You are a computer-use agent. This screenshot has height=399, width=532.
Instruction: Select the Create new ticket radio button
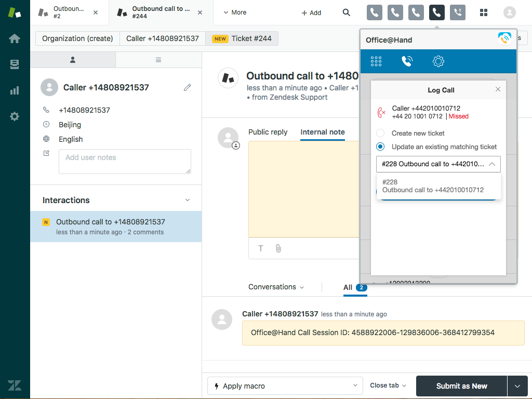pos(380,133)
